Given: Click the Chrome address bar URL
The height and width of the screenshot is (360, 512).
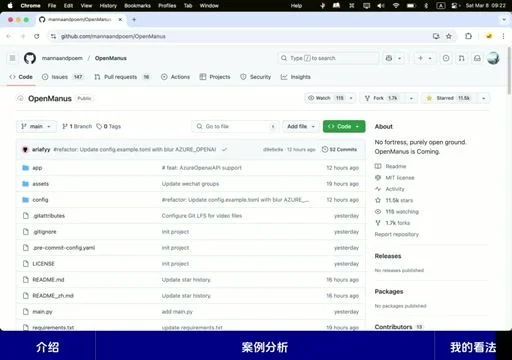Looking at the screenshot, I should pyautogui.click(x=113, y=36).
